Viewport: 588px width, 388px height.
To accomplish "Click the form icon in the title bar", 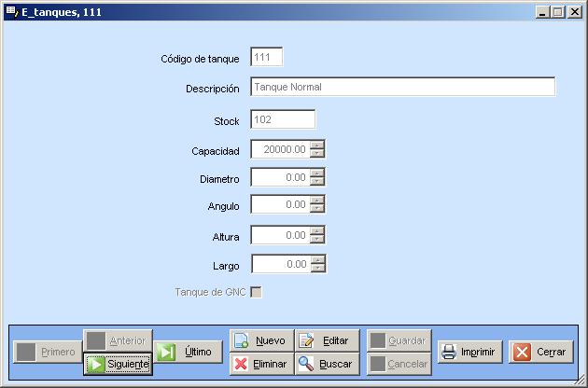I will coord(12,11).
